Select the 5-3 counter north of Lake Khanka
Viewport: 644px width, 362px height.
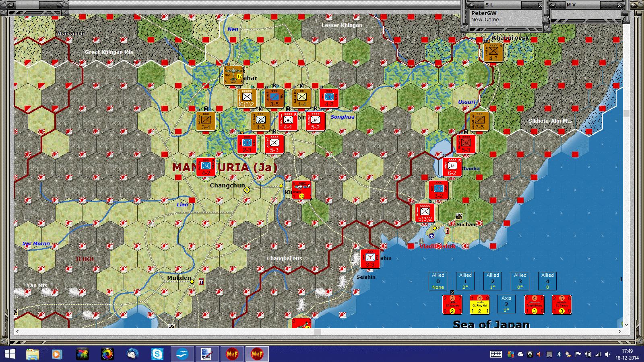[466, 144]
